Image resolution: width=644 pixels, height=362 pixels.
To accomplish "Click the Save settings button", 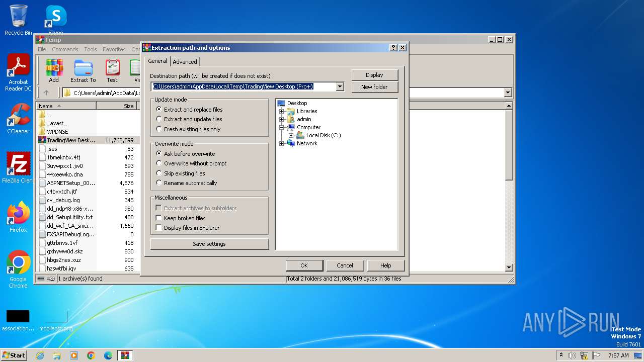I will click(209, 244).
